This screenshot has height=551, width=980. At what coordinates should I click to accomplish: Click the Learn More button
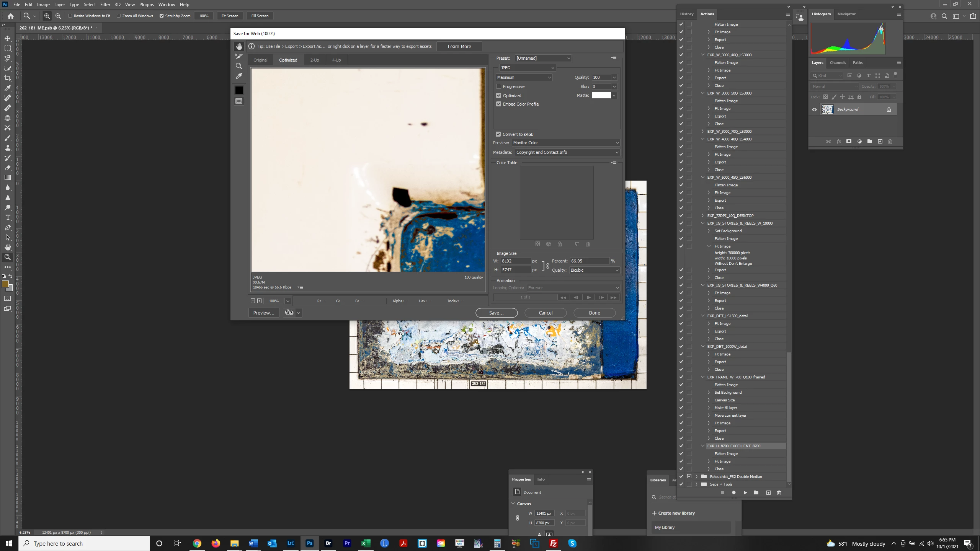(x=459, y=46)
